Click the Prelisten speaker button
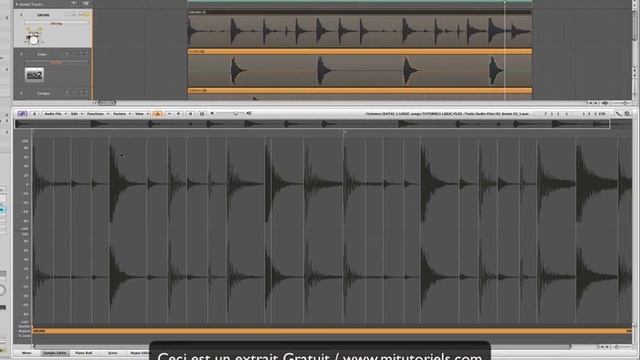Viewport: 640px width, 360px height. [190, 114]
